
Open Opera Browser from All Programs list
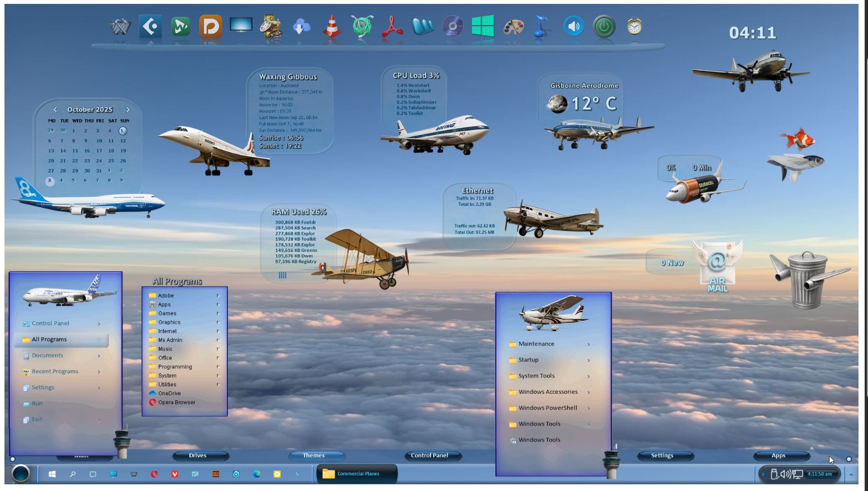176,402
